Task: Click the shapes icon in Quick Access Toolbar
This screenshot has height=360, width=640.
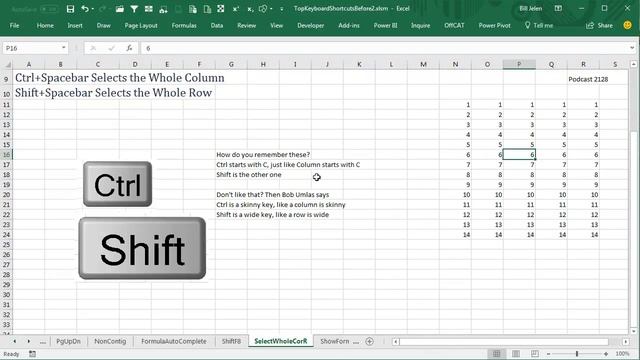Action: tap(263, 9)
